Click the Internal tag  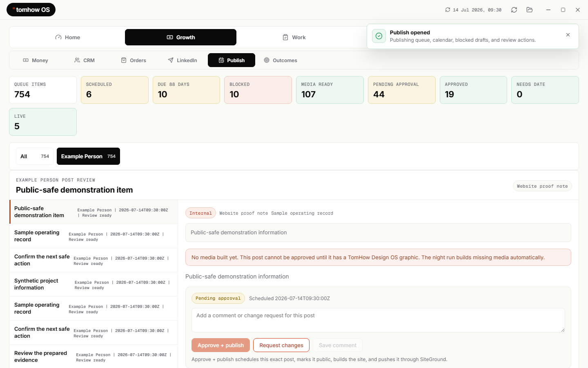[x=200, y=213]
